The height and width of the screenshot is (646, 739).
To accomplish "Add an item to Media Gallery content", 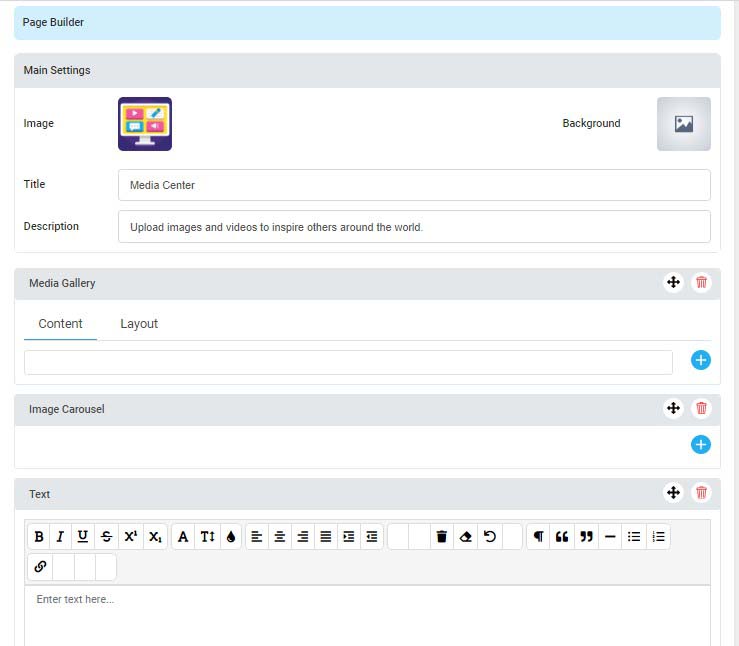I will [x=701, y=360].
